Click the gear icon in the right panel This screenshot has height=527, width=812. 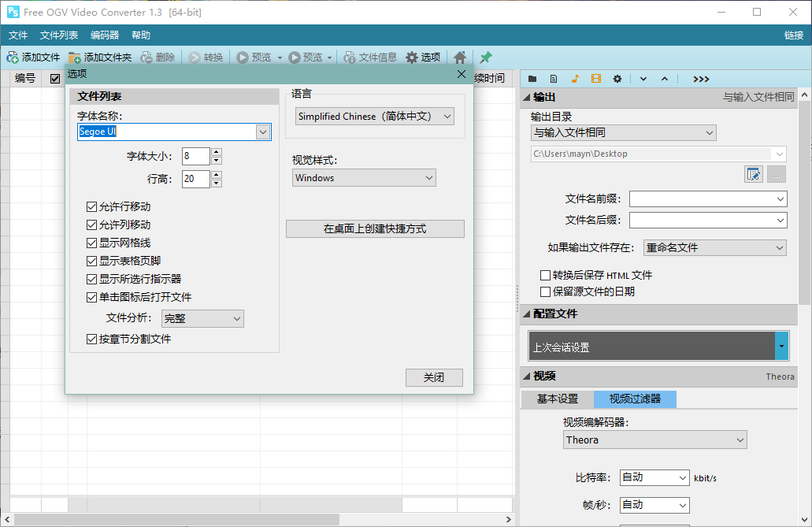coord(618,78)
